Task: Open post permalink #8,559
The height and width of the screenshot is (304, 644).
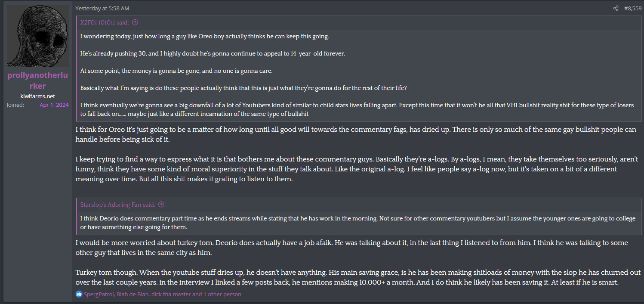Action: click(x=632, y=8)
